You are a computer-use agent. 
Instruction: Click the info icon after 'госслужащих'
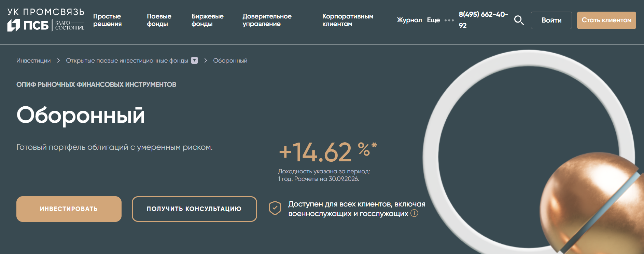[x=414, y=213]
